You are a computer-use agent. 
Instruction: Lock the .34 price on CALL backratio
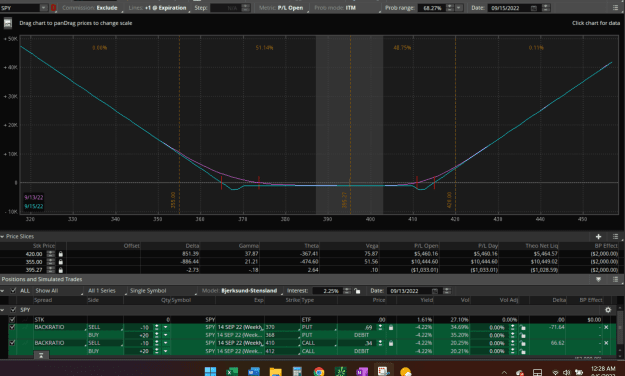[391, 343]
